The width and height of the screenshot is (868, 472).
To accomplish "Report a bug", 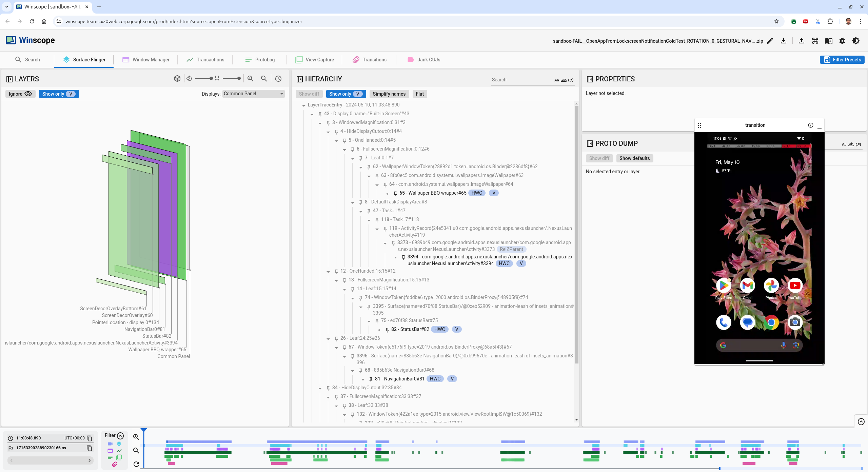I will click(x=842, y=41).
